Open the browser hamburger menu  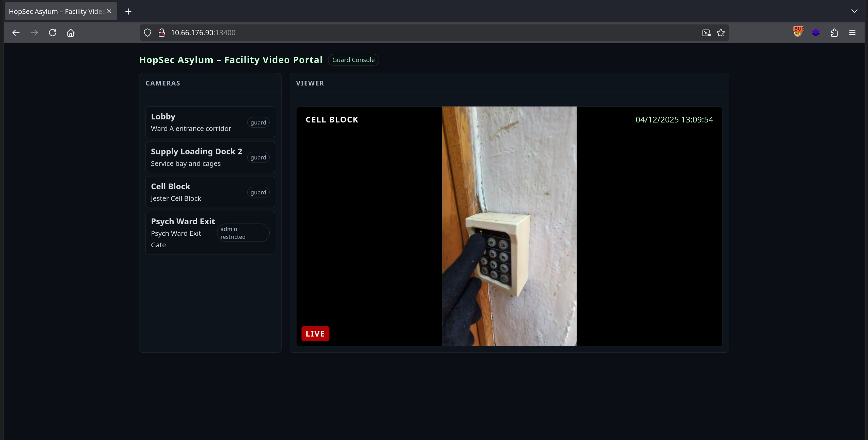(x=852, y=33)
